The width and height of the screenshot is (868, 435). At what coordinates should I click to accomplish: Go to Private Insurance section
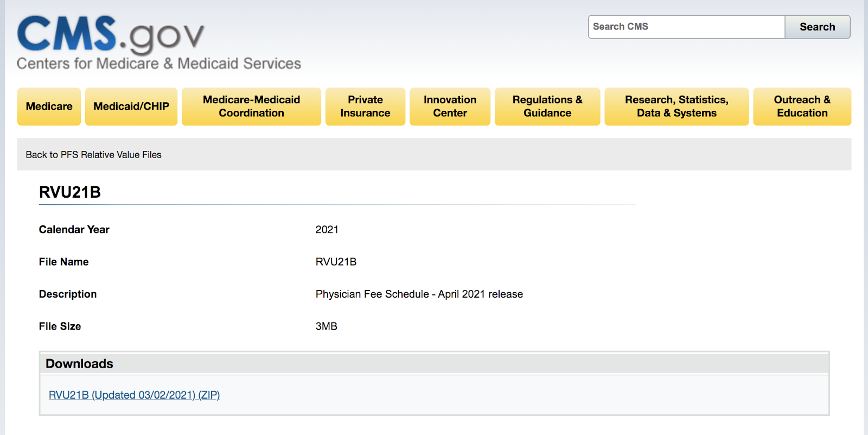(x=365, y=106)
